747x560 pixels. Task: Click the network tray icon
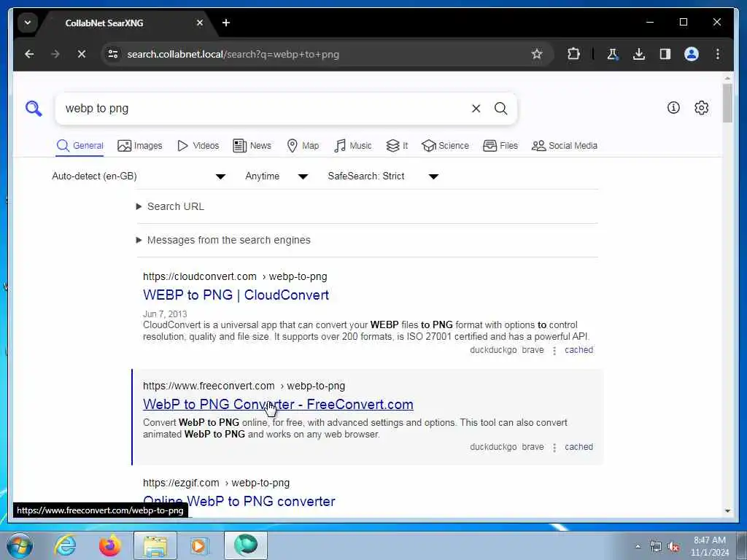click(656, 547)
